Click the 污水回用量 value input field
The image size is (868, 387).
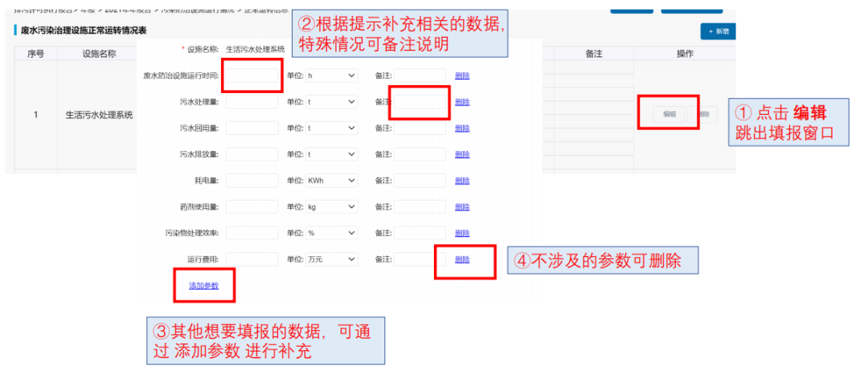coord(252,128)
